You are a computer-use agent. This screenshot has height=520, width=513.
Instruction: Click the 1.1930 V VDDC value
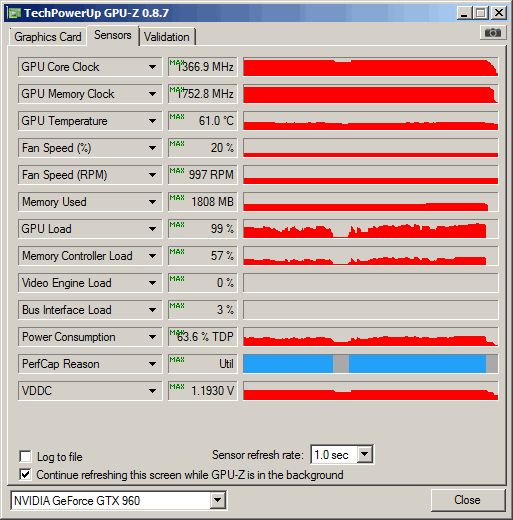203,391
